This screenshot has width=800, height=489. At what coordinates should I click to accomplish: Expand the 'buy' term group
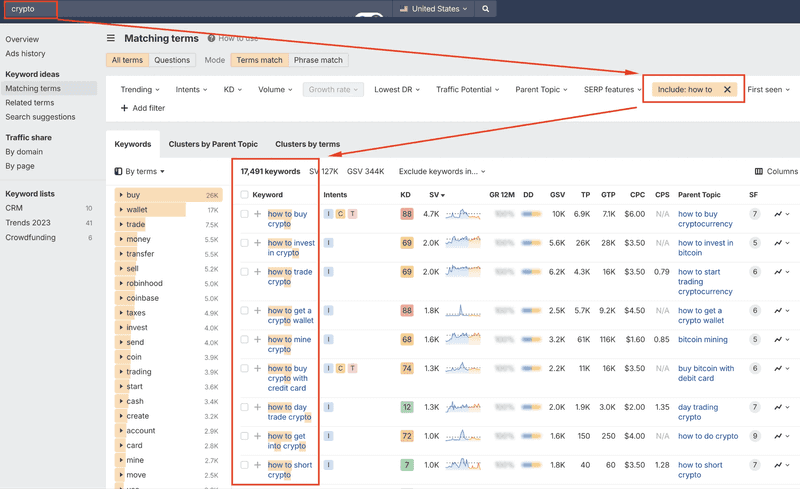tap(121, 195)
